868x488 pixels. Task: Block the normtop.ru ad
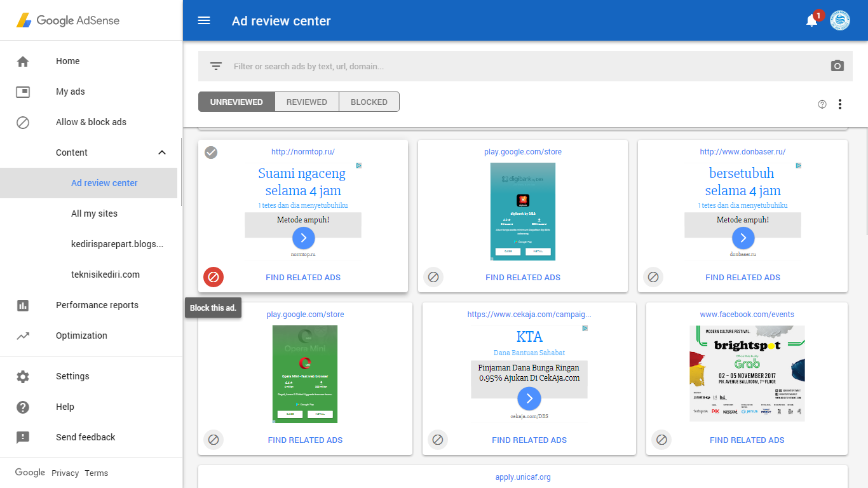coord(214,277)
